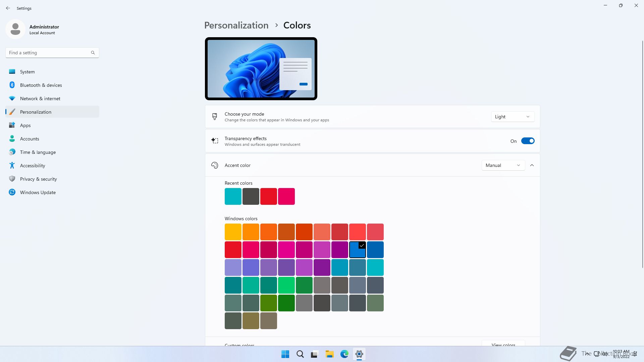Click Personalization breadcrumb link
Viewport: 644px width, 362px height.
pos(236,25)
